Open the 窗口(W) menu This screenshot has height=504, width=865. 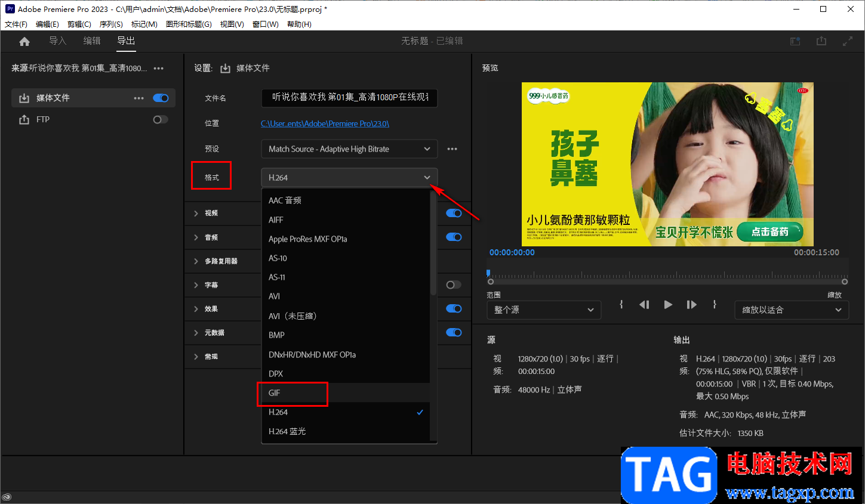pyautogui.click(x=266, y=24)
